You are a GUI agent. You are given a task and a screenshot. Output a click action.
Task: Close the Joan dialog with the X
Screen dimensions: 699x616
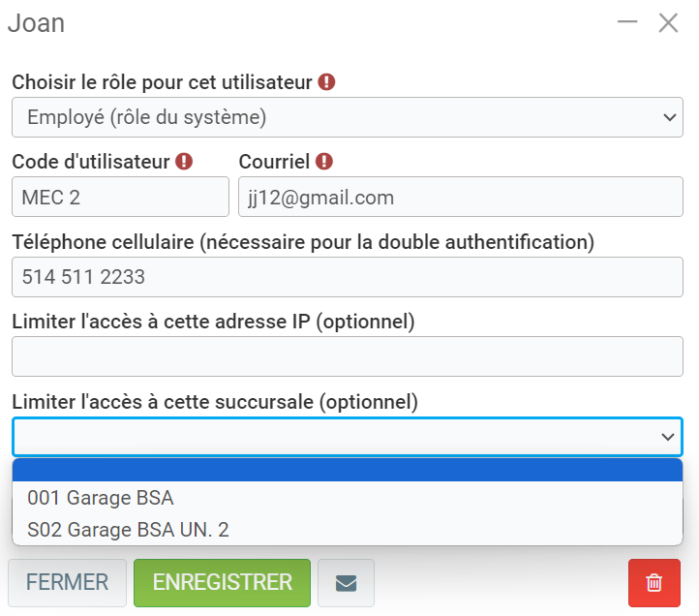668,23
